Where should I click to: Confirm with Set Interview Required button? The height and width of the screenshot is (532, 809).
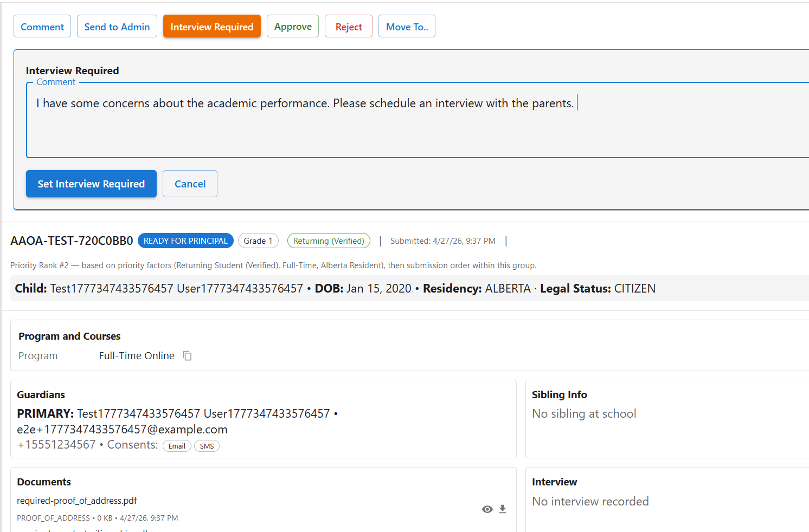coord(91,184)
